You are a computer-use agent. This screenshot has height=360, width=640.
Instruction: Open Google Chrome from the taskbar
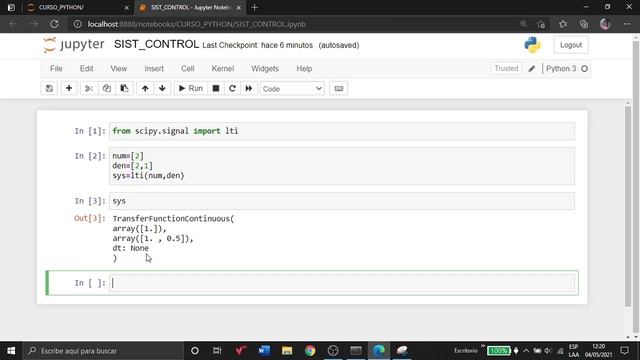pos(310,351)
